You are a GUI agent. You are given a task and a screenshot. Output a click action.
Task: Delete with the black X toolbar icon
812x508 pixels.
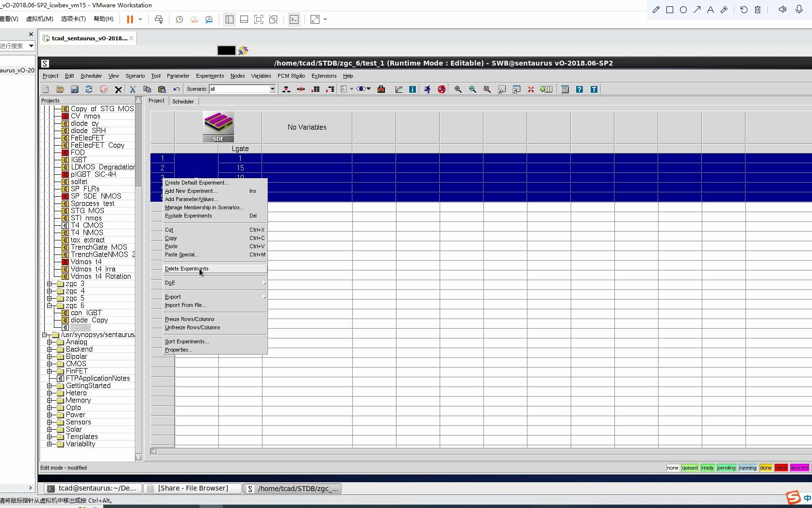118,89
